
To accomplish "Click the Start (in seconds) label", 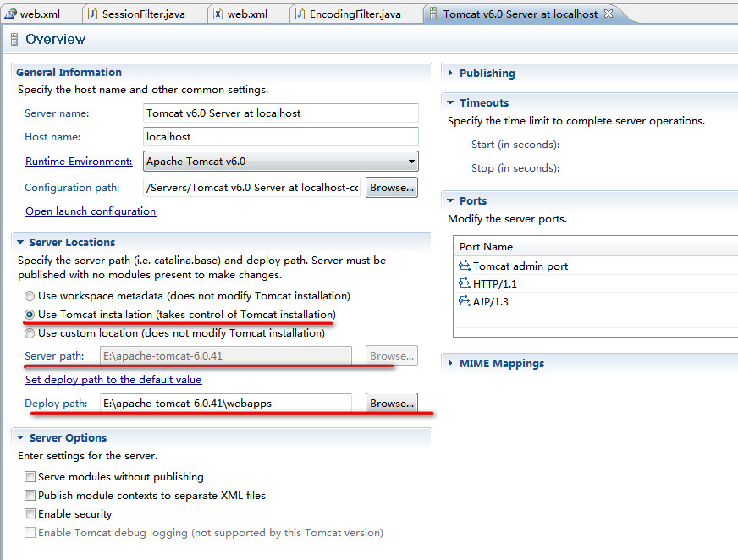I will 515,145.
